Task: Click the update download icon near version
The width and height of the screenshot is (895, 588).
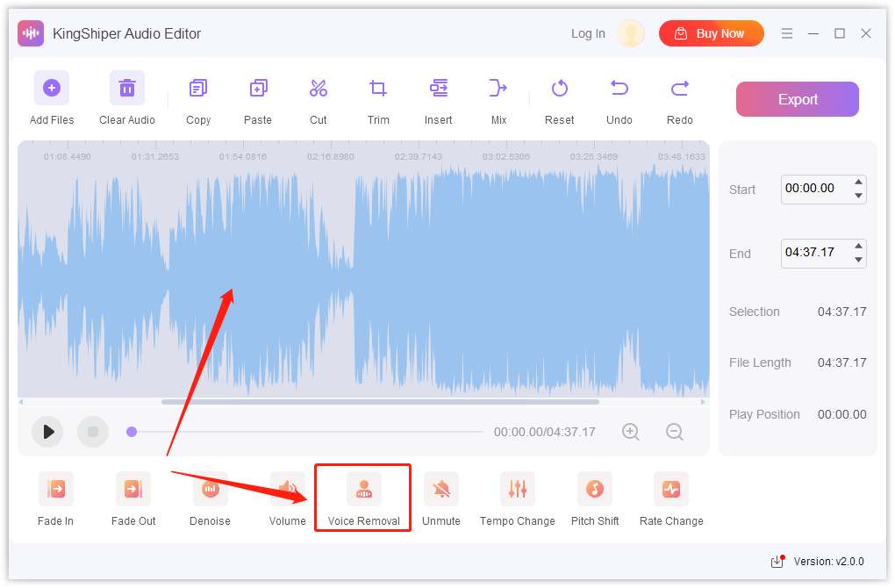Action: coord(778,562)
